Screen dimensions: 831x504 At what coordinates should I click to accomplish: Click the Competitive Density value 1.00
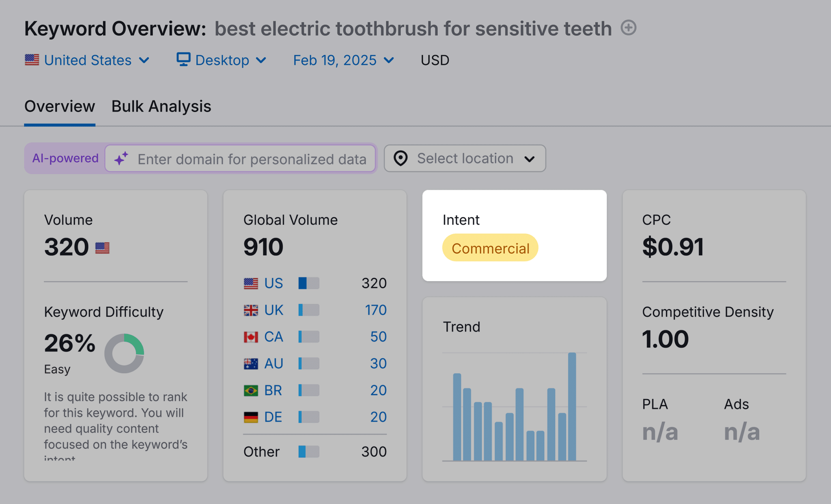click(665, 339)
